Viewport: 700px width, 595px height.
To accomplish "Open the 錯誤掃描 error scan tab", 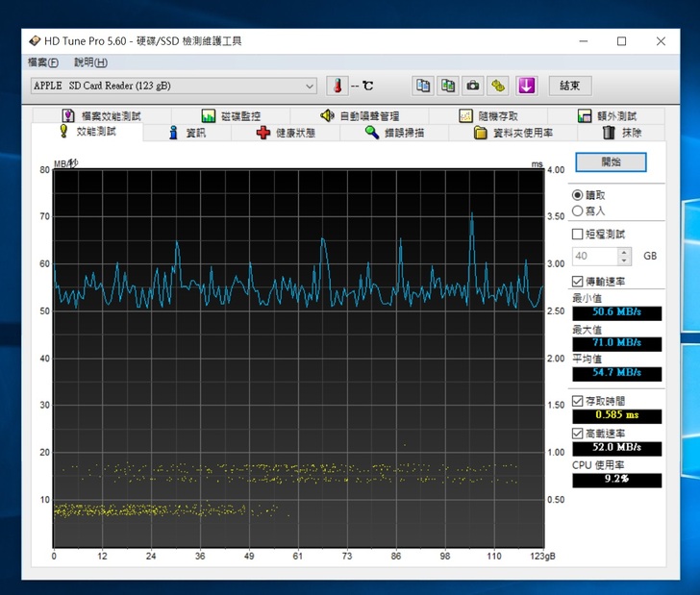I will click(394, 133).
